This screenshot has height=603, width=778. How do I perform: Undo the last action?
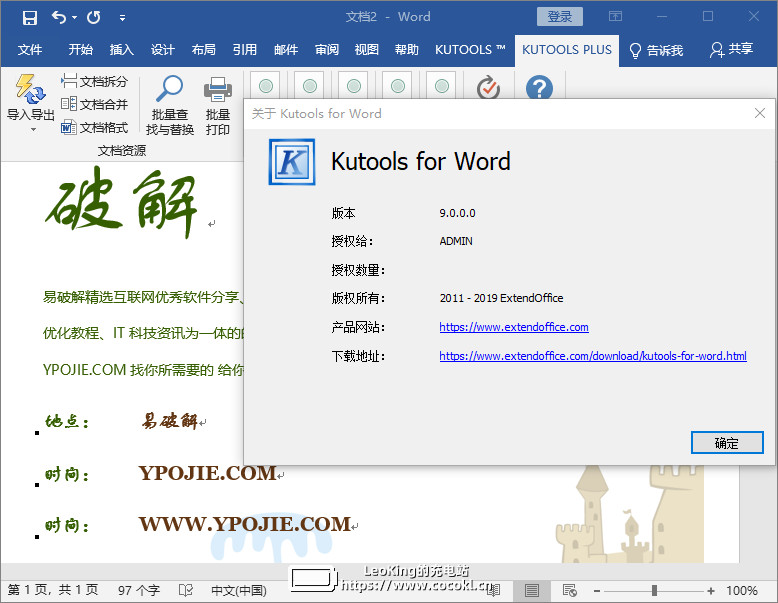(59, 18)
